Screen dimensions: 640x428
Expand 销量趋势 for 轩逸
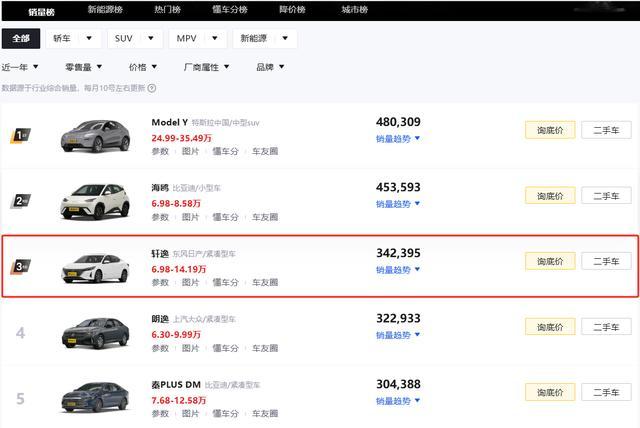click(398, 270)
